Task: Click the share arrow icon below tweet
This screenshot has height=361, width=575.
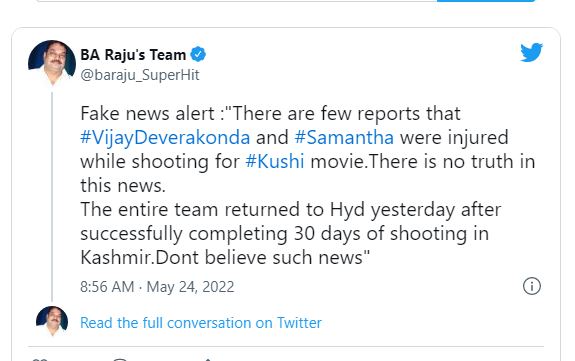Action: (x=208, y=360)
